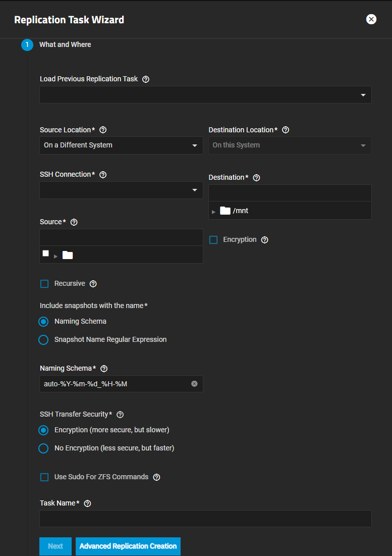Open the Source Location dropdown
392x556 pixels.
pos(121,145)
